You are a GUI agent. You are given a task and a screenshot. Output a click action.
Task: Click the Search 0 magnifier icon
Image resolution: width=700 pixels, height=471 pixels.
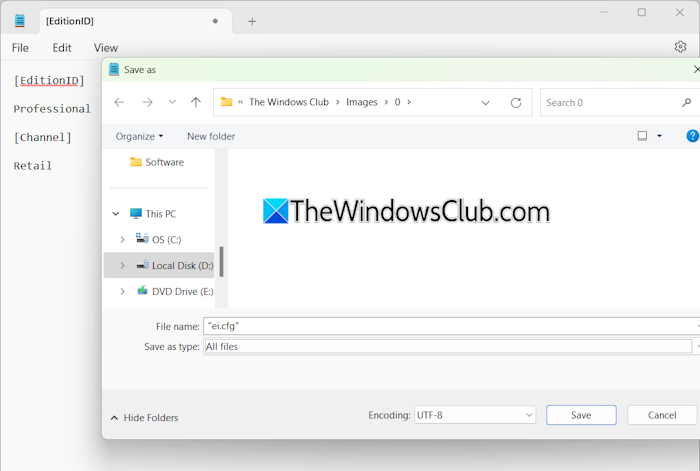click(x=687, y=103)
